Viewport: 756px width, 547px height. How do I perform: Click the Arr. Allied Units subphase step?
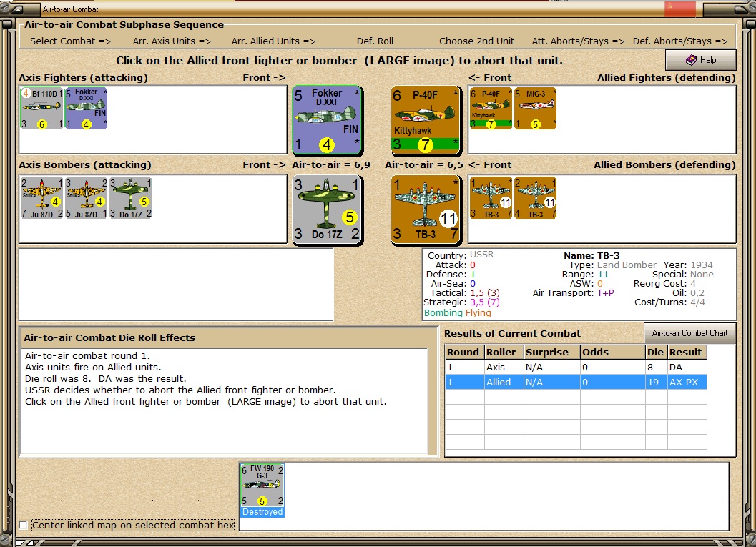273,41
